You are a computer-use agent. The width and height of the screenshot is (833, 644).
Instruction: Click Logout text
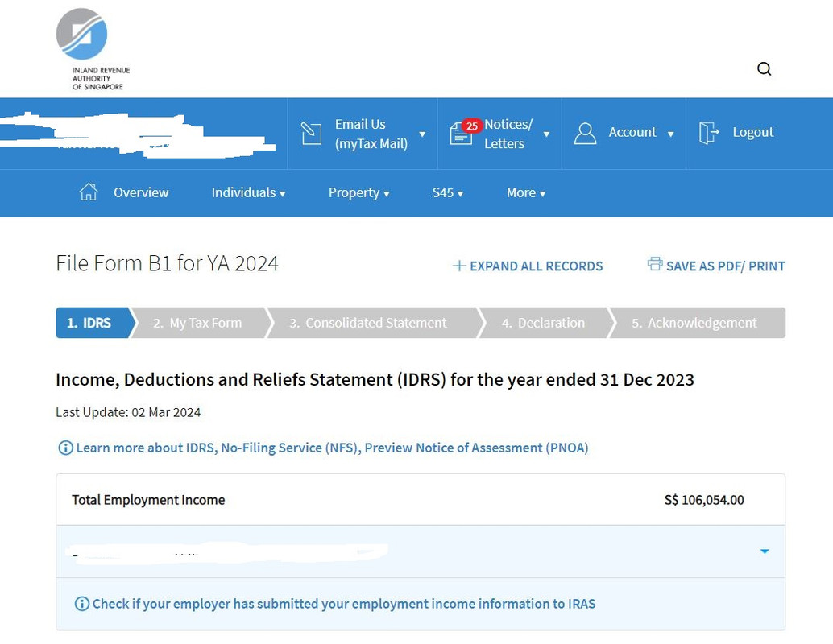[752, 132]
